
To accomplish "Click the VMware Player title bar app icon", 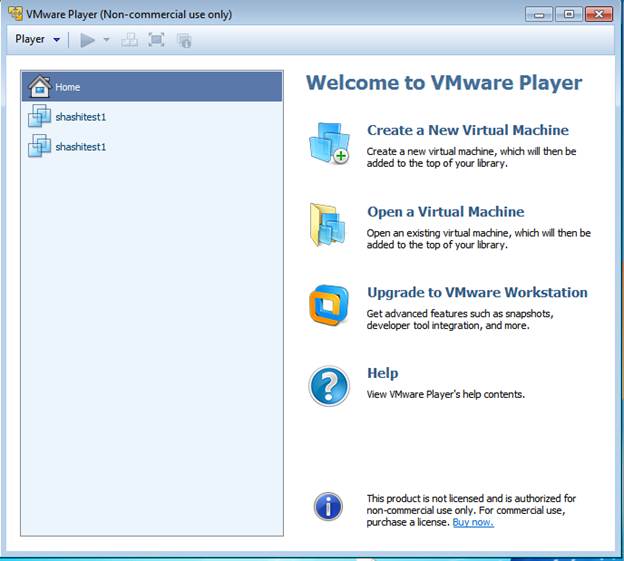I will 16,14.
